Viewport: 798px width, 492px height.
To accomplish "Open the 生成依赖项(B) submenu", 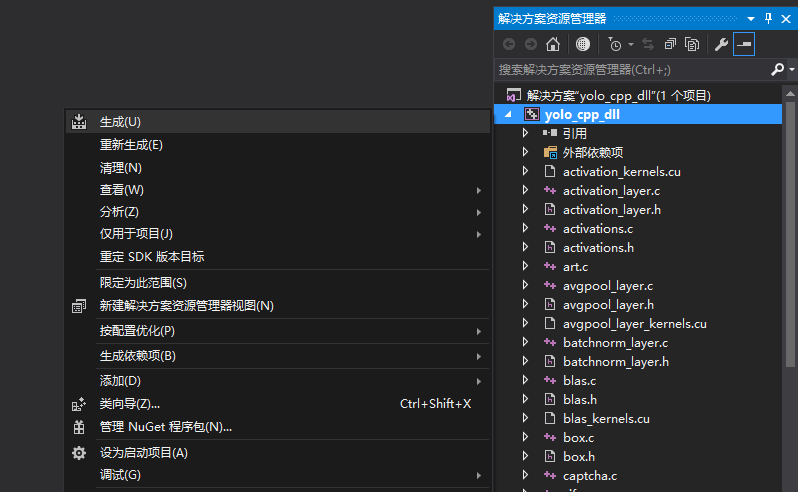I will click(278, 356).
